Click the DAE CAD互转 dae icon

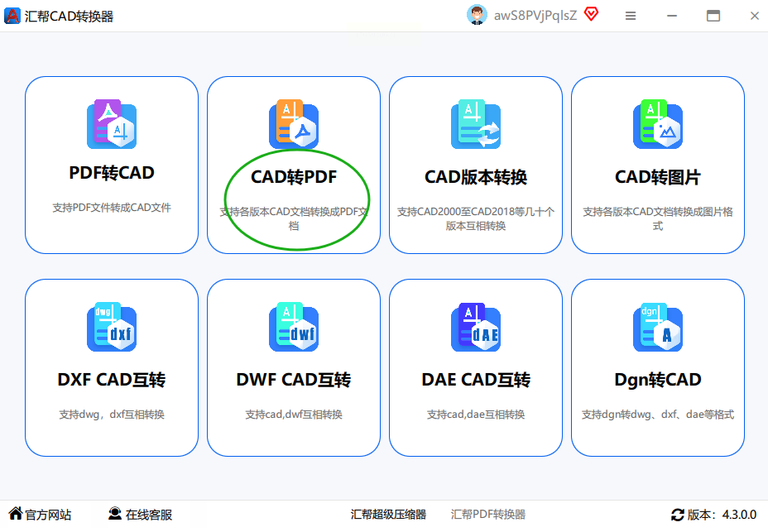[476, 327]
